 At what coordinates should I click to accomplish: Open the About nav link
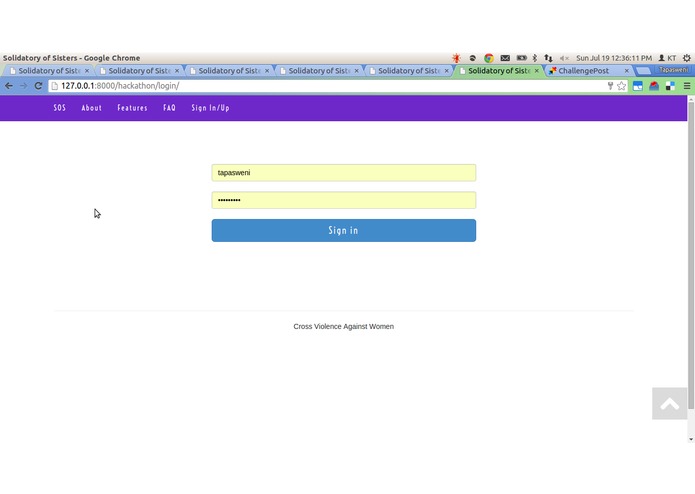(x=92, y=108)
